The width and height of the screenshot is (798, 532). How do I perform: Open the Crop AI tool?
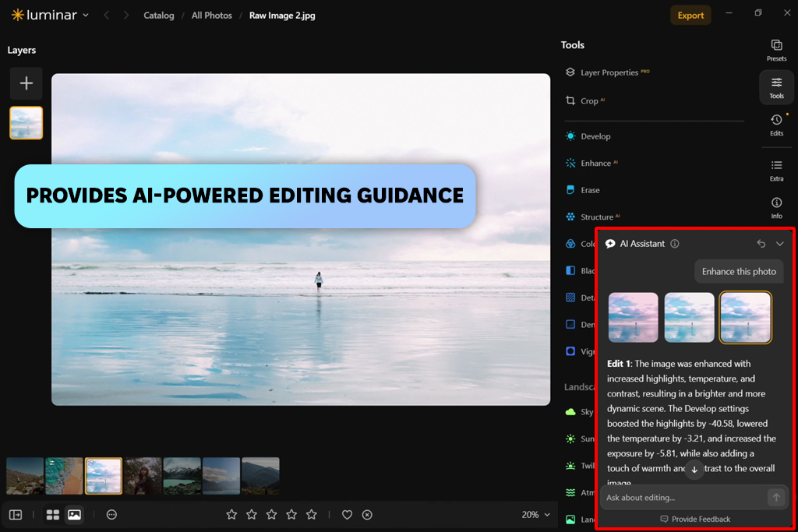pyautogui.click(x=585, y=100)
